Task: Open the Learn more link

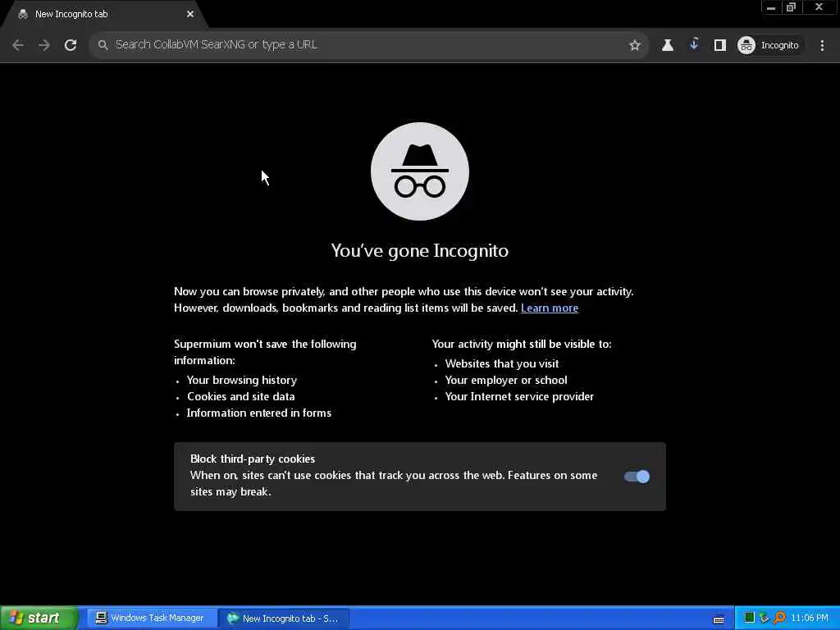Action: point(549,308)
